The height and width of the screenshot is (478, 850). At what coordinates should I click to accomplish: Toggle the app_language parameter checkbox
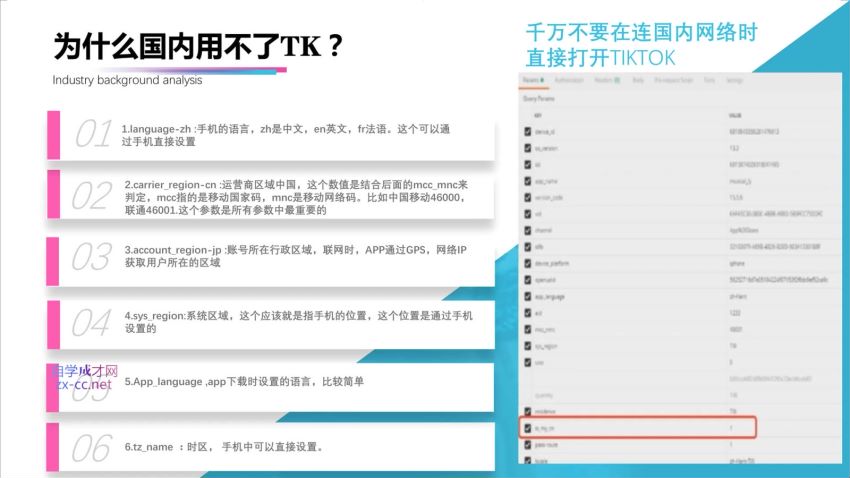click(527, 296)
